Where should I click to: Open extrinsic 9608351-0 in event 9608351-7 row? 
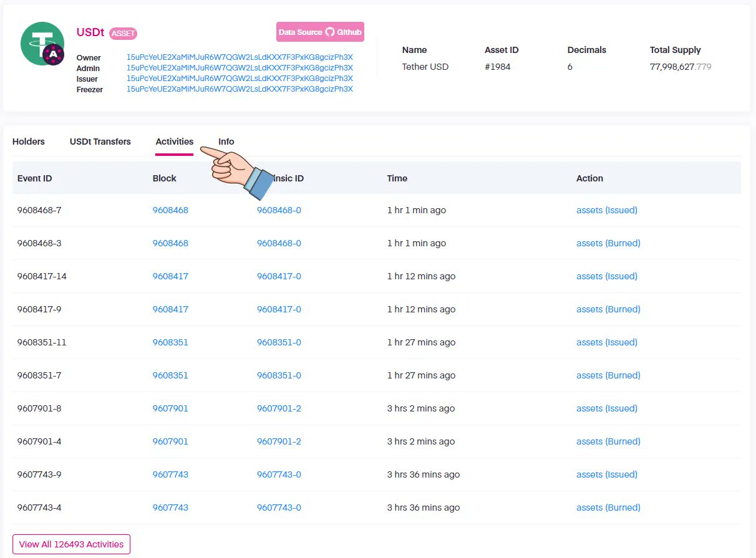click(279, 375)
